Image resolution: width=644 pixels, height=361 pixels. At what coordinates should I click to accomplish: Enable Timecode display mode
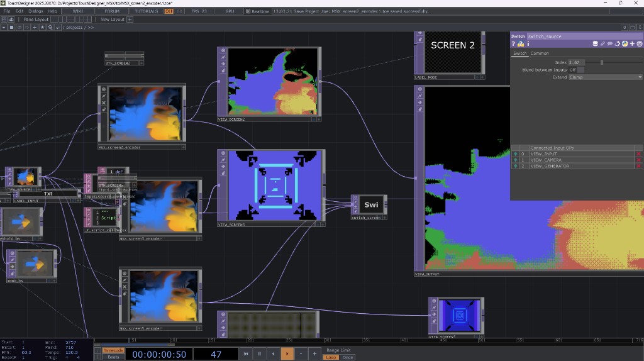[113, 350]
